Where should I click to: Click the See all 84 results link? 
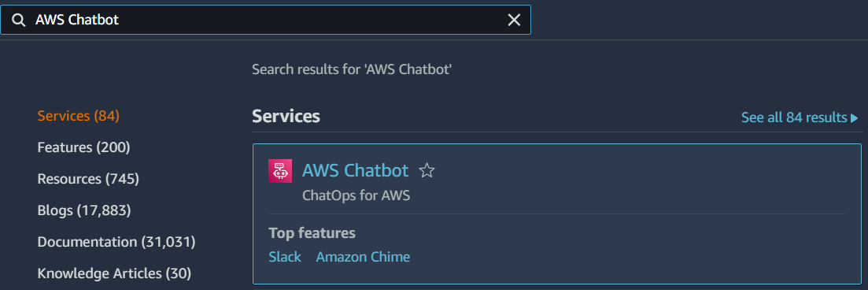pos(794,117)
